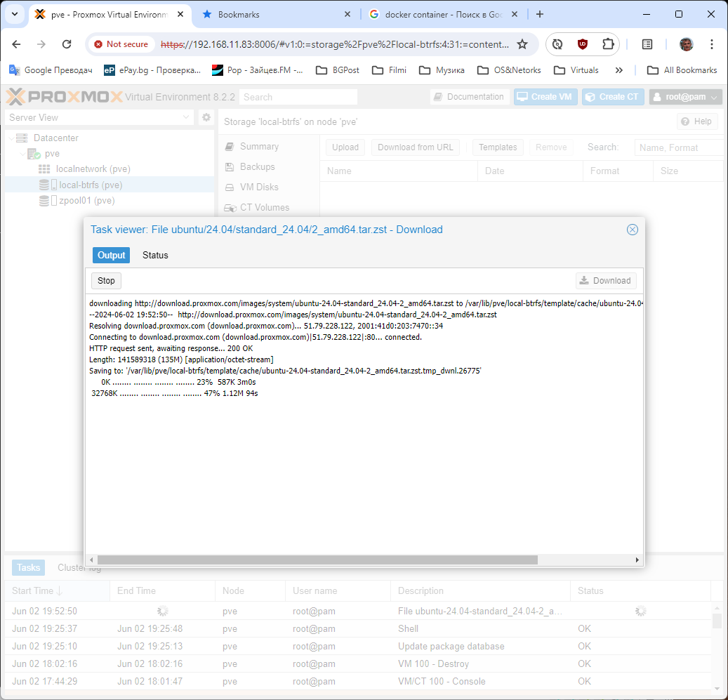
Task: Open All Bookmarks folder
Action: point(682,70)
